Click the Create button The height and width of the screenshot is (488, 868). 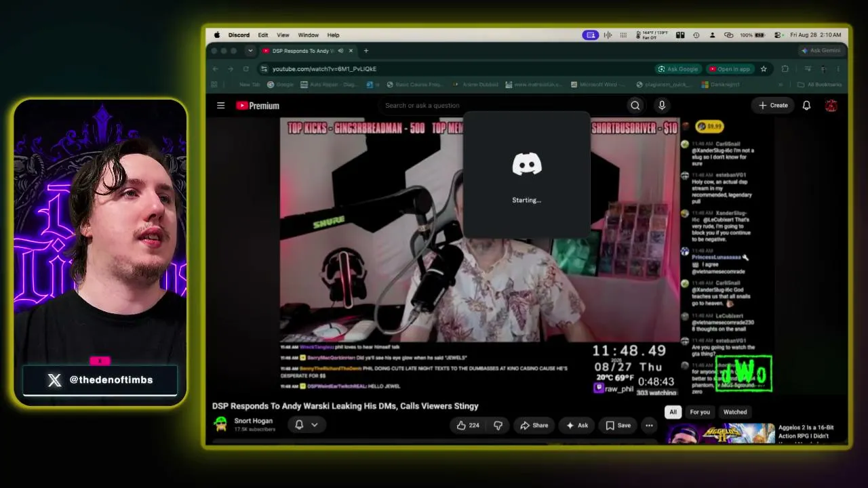pos(773,105)
